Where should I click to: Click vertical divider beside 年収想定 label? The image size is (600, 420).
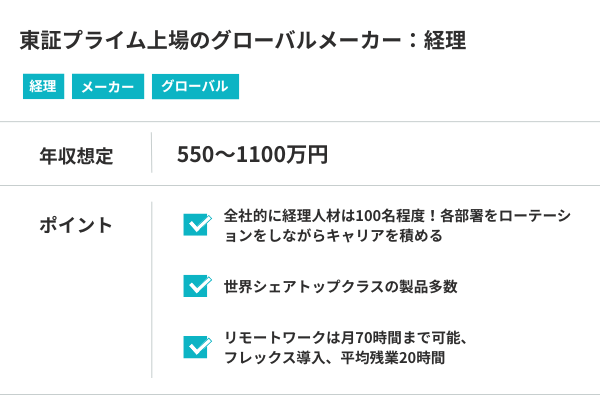(x=152, y=154)
